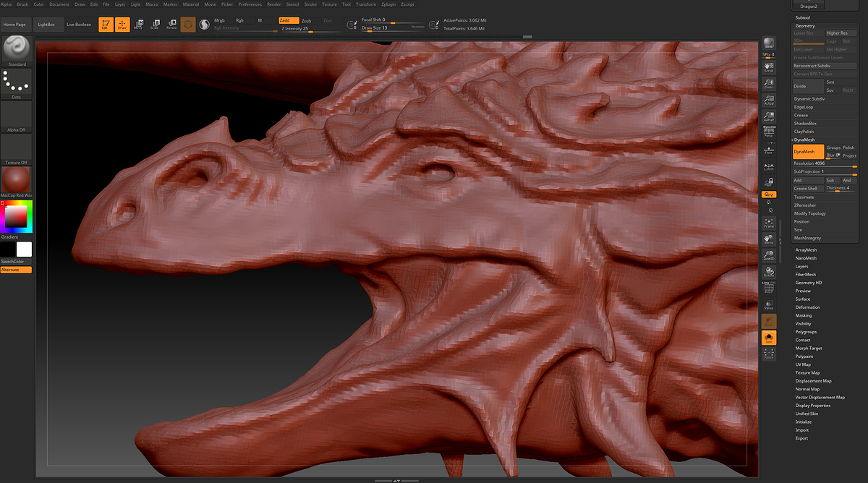Expand the ArrayMesh subpalette
This screenshot has width=868, height=483.
coord(806,250)
